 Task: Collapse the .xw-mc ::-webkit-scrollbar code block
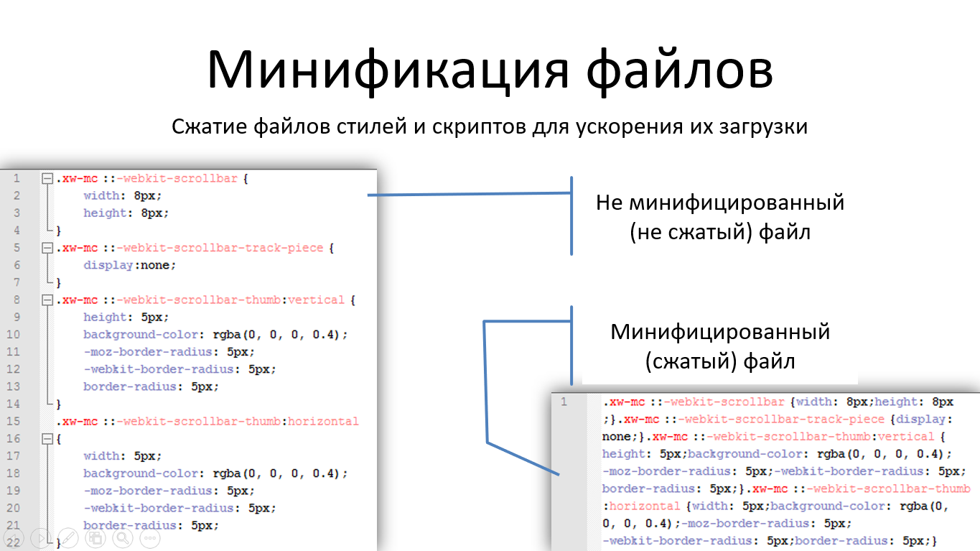pos(47,179)
